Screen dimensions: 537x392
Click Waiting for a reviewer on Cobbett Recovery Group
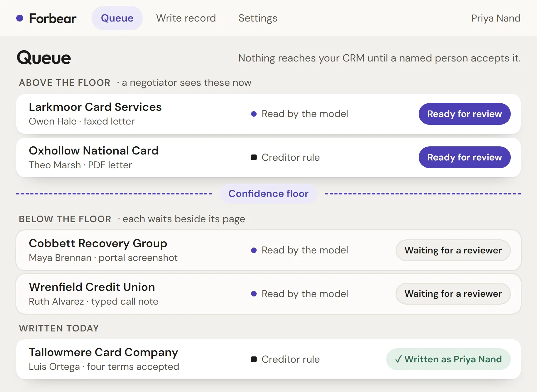click(x=453, y=250)
